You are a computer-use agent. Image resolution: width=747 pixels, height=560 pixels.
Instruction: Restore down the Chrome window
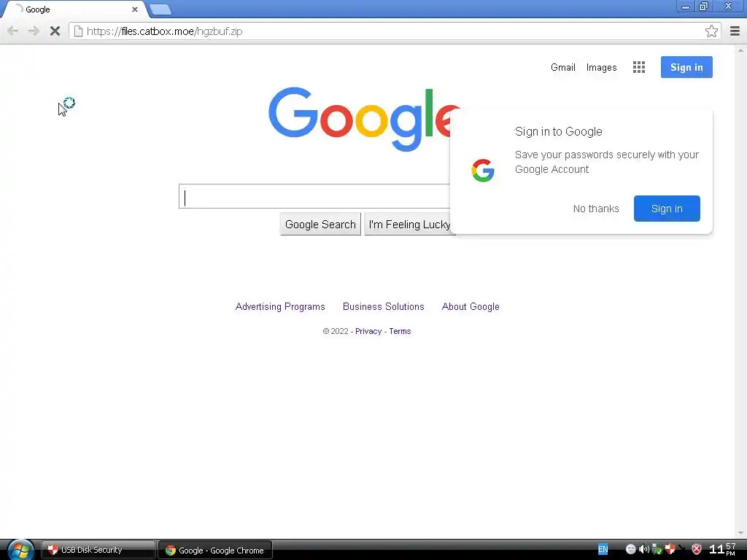click(703, 7)
